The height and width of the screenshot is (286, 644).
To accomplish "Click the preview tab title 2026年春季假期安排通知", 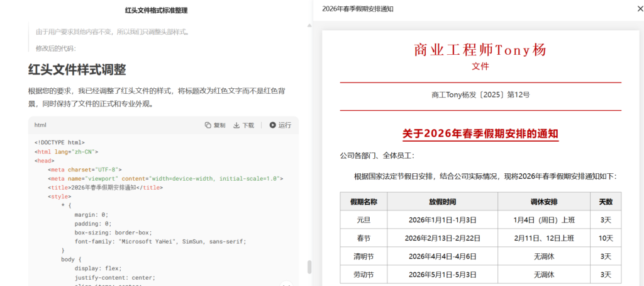I will tap(357, 9).
